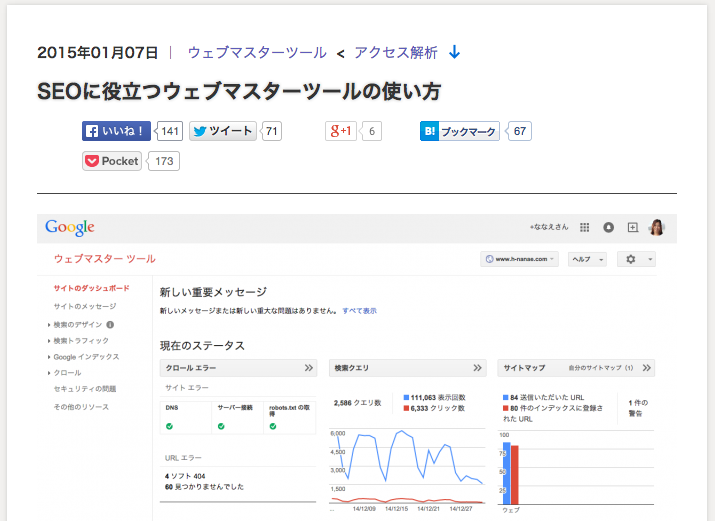Click the URL エラー label
715x521 pixels.
click(183, 458)
